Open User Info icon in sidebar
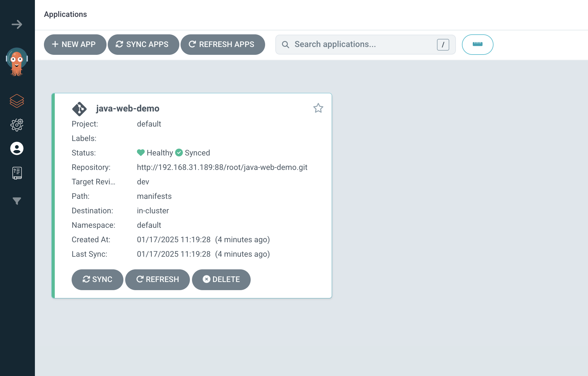Screen dimensions: 588x376 coord(17,149)
